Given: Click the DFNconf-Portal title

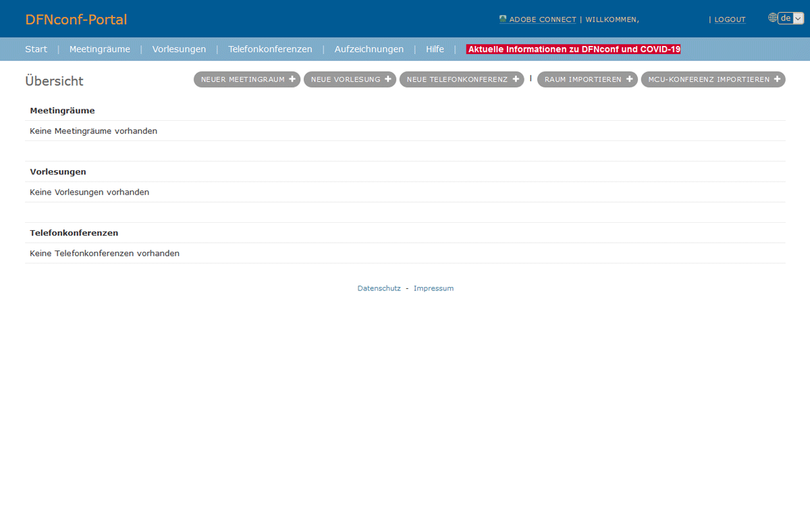Looking at the screenshot, I should 76,20.
